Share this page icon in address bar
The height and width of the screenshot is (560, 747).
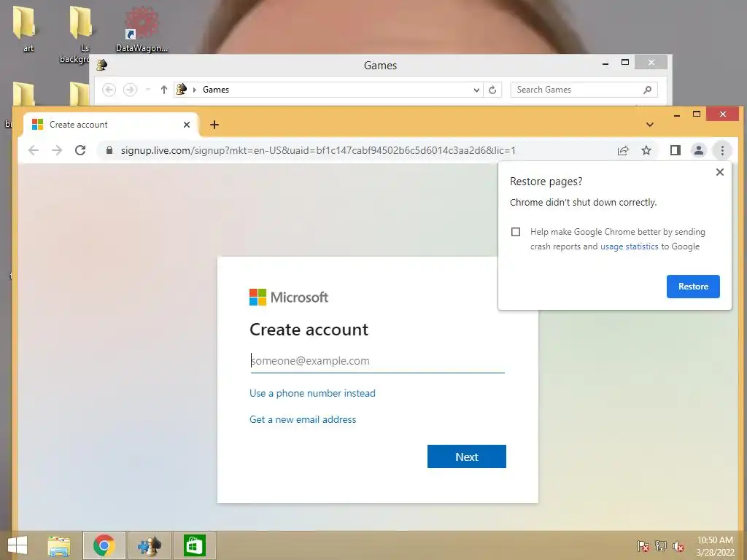coord(623,150)
